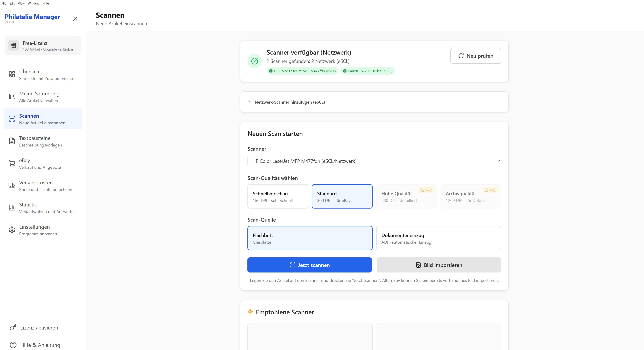
Task: Open the File menu
Action: pos(4,3)
